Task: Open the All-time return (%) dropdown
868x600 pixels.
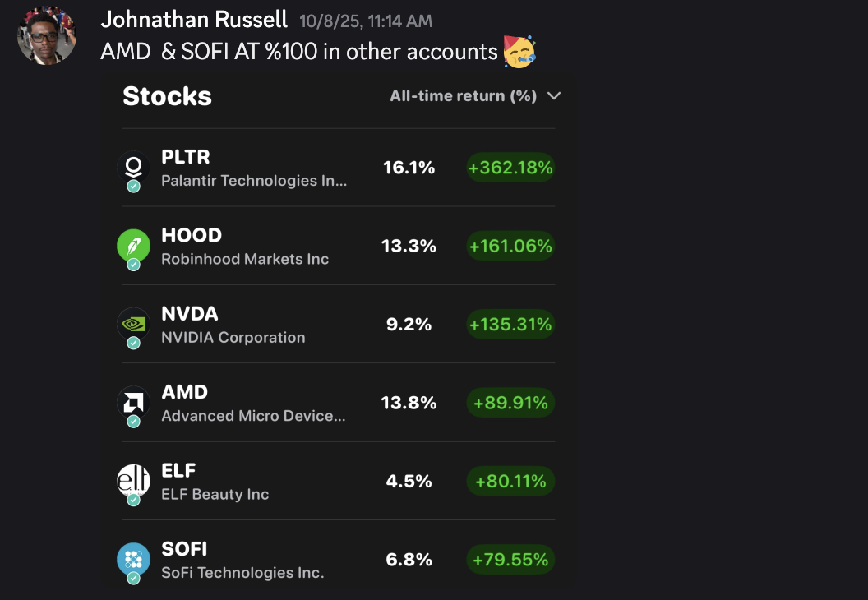Action: pyautogui.click(x=476, y=96)
